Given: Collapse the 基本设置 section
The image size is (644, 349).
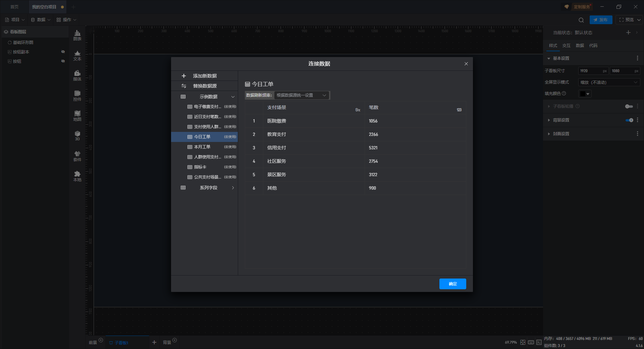Looking at the screenshot, I should pos(549,58).
